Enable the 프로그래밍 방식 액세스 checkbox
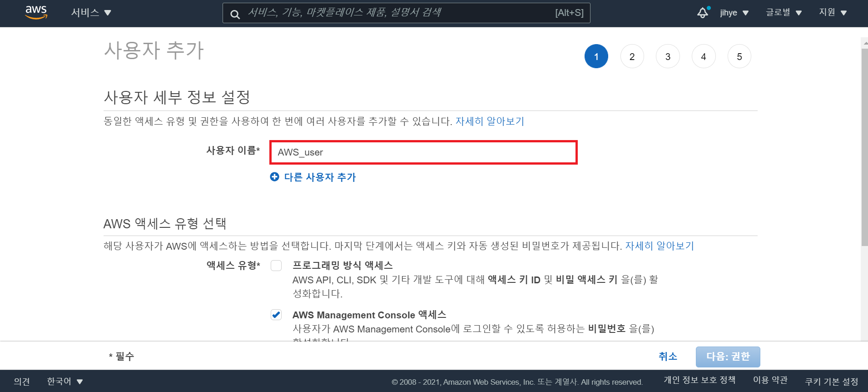This screenshot has height=392, width=868. point(276,266)
